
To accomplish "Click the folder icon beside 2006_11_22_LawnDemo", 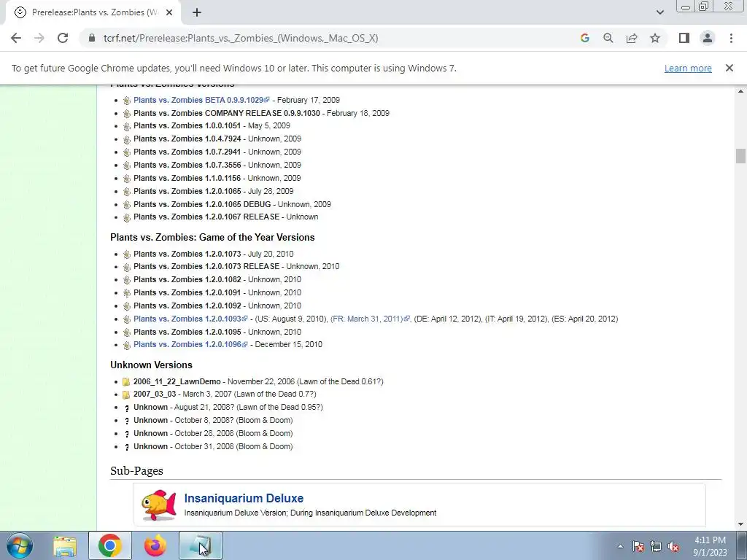I will [126, 382].
